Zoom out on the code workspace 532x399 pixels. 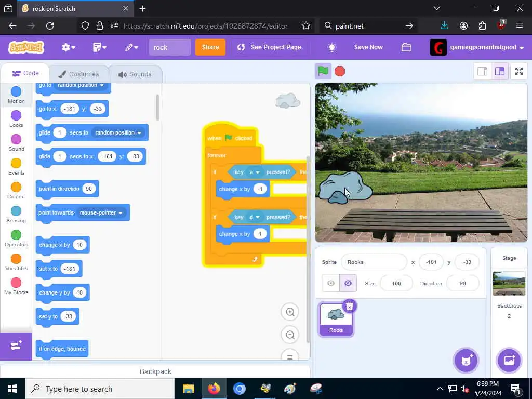pos(290,335)
